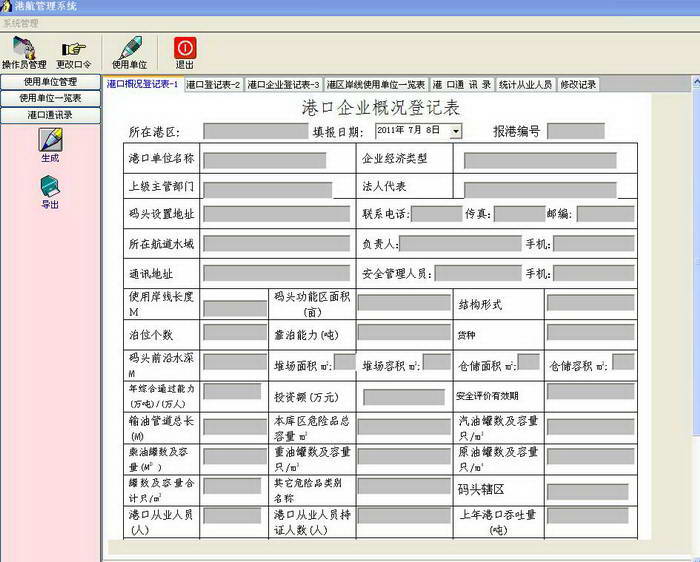Click the 重油罐数及容量 input field
The image size is (700, 562).
404,456
